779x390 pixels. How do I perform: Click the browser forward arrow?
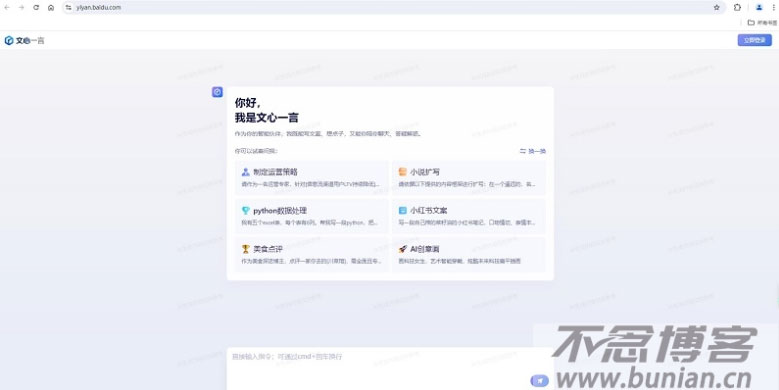[x=21, y=7]
